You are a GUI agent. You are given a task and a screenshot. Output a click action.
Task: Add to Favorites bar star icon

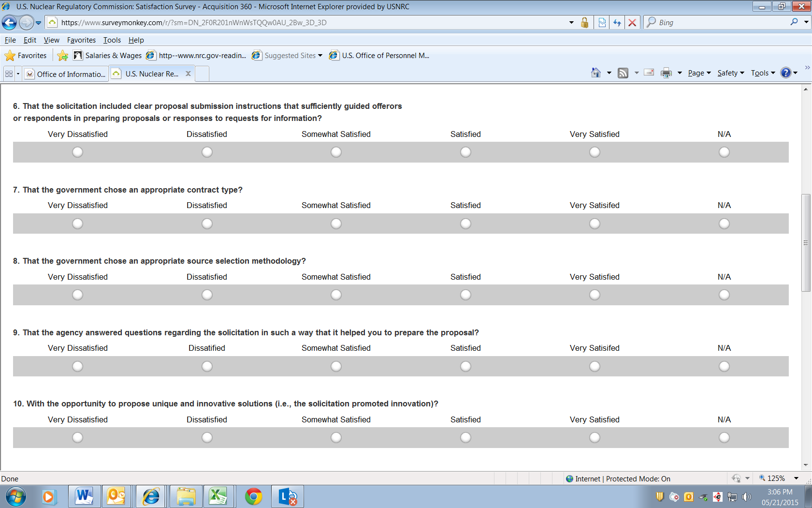(62, 56)
